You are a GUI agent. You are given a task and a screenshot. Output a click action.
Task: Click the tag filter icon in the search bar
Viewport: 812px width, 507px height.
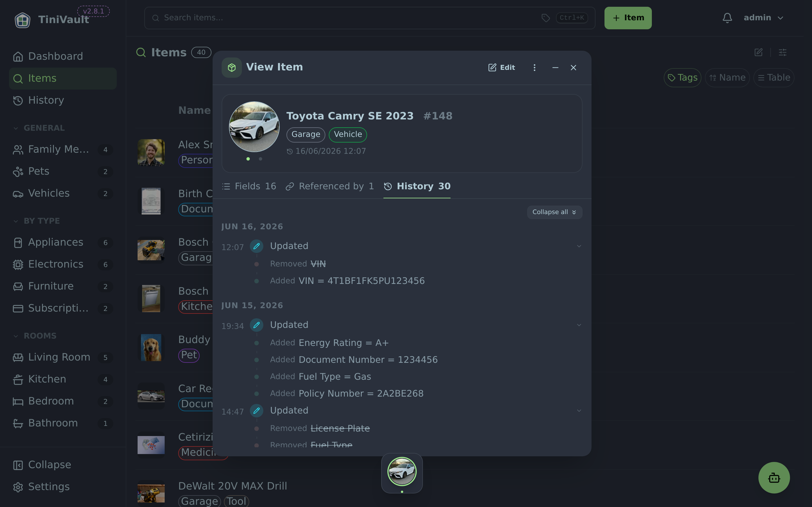pyautogui.click(x=546, y=18)
